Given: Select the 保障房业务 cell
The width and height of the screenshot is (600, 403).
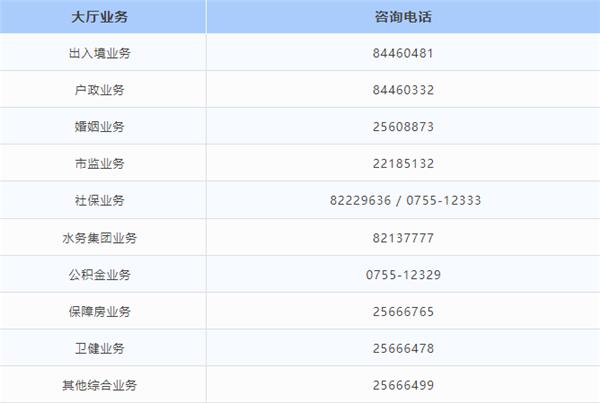Looking at the screenshot, I should coord(99,312).
